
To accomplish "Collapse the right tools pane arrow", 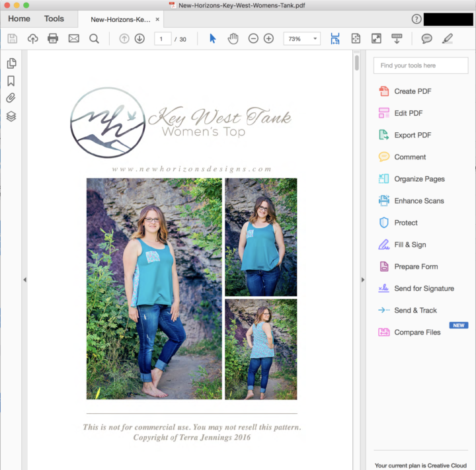I will click(362, 280).
